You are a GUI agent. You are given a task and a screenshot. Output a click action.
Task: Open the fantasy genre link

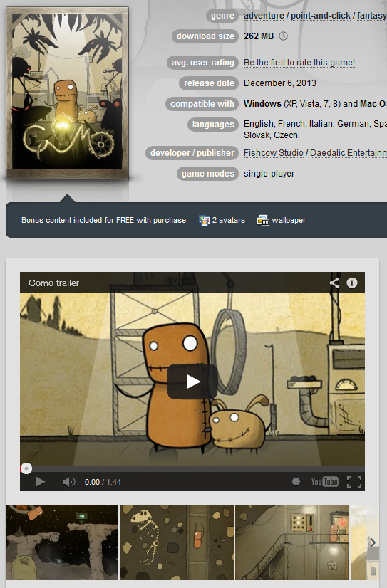(371, 16)
